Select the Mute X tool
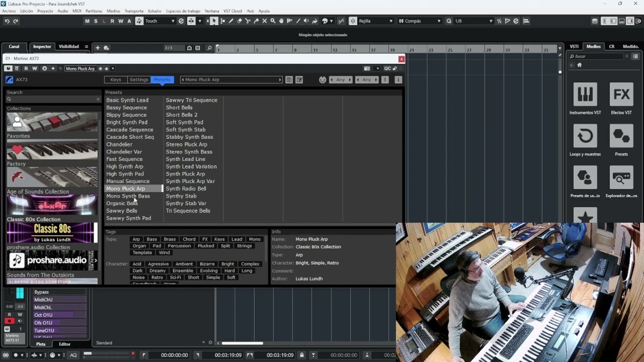Image resolution: width=644 pixels, height=362 pixels. click(x=265, y=21)
